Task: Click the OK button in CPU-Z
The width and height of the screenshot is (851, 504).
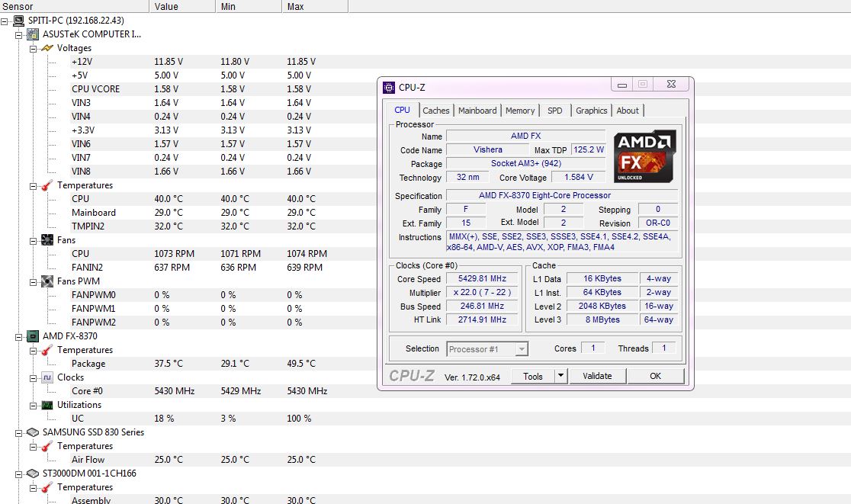Action: pos(656,376)
